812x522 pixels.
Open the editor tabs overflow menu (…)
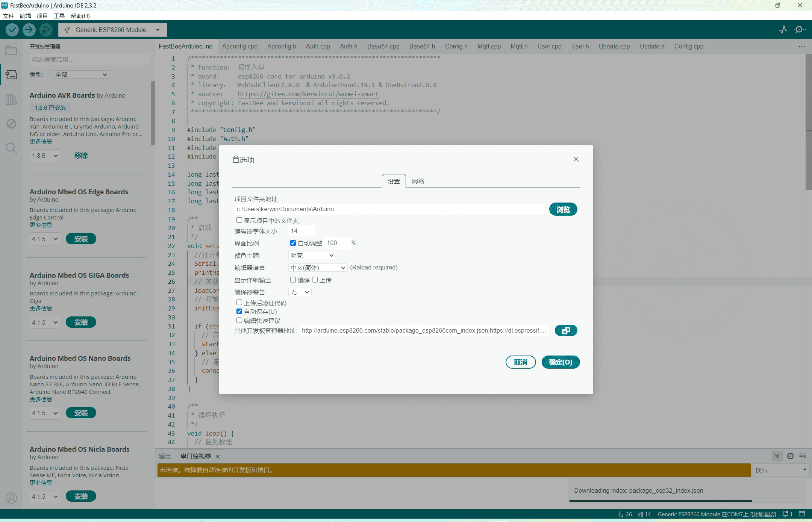click(x=802, y=47)
